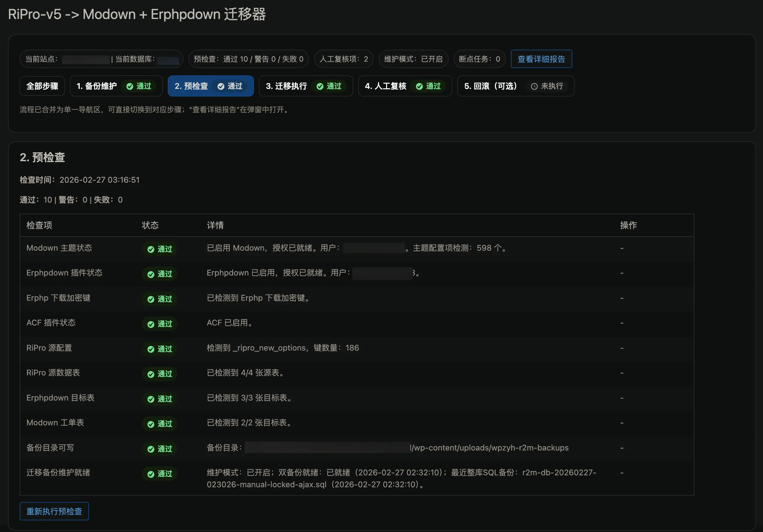Viewport: 763px width, 532px height.
Task: Click pass check icon for Modown 主题状态
Action: coord(151,249)
